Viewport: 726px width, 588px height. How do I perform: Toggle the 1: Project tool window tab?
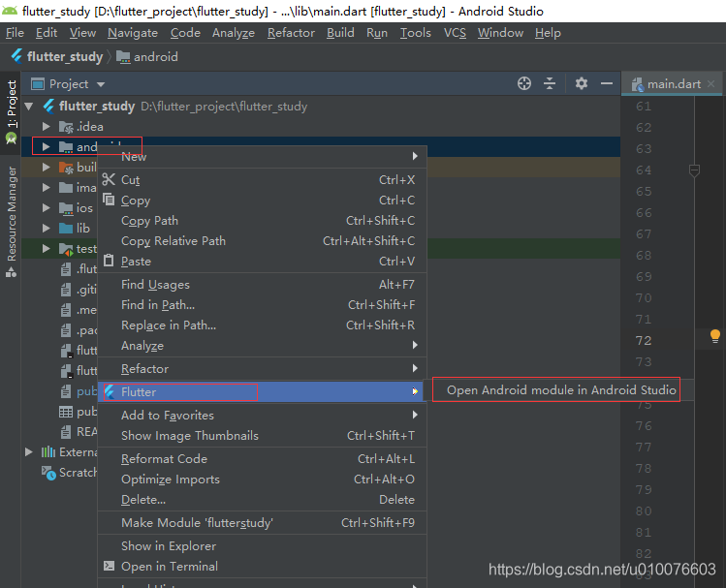tap(11, 111)
